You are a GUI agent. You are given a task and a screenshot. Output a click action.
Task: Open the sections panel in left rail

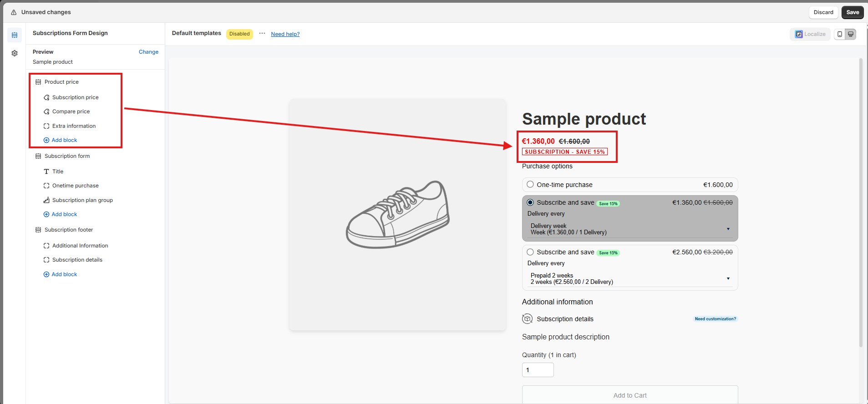tap(15, 35)
